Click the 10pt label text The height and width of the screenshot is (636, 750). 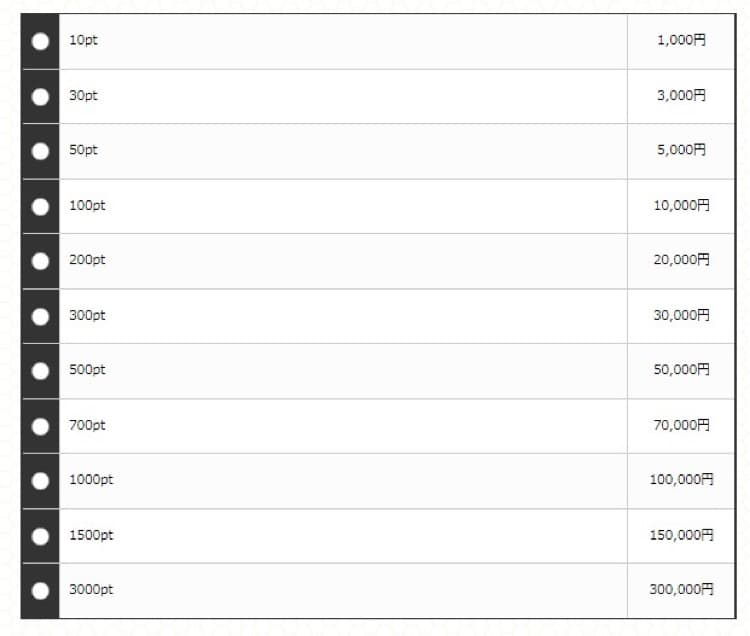pos(83,40)
